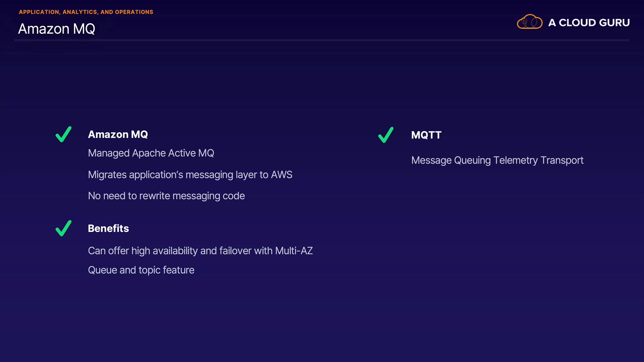This screenshot has height=362, width=644.
Task: Click Migrates application's messaging layer to AWS
Action: pyautogui.click(x=190, y=175)
